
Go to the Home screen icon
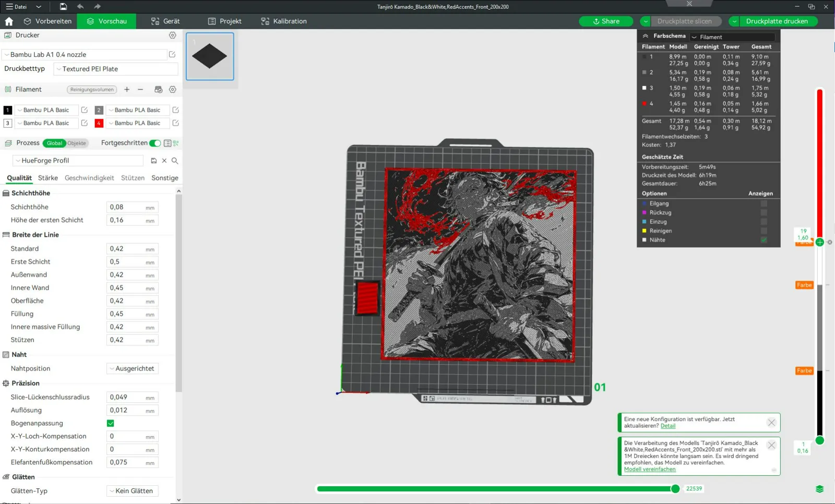(x=9, y=21)
